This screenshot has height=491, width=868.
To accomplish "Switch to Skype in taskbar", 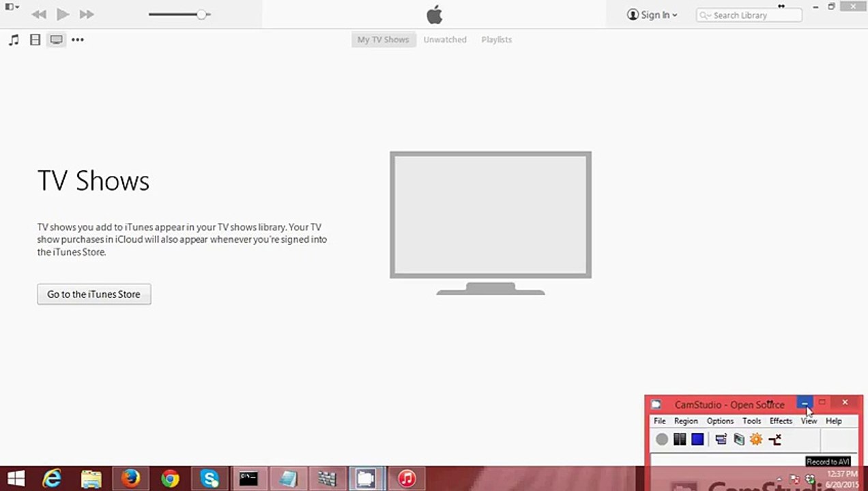I will 209,479.
